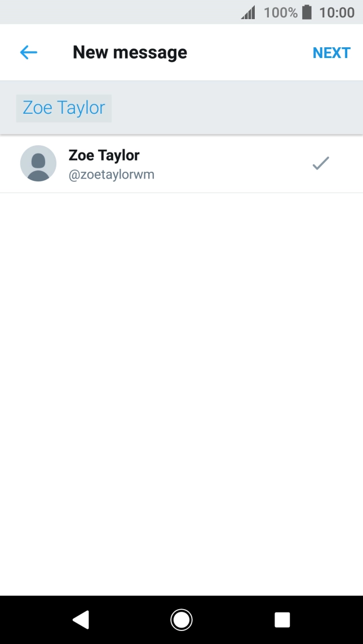Image resolution: width=363 pixels, height=644 pixels.
Task: Tap the battery icon in status bar
Action: pyautogui.click(x=307, y=12)
